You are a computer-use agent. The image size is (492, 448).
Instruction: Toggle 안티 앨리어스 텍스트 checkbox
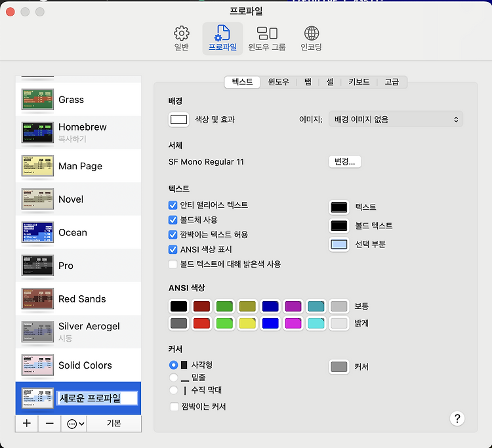click(x=173, y=205)
